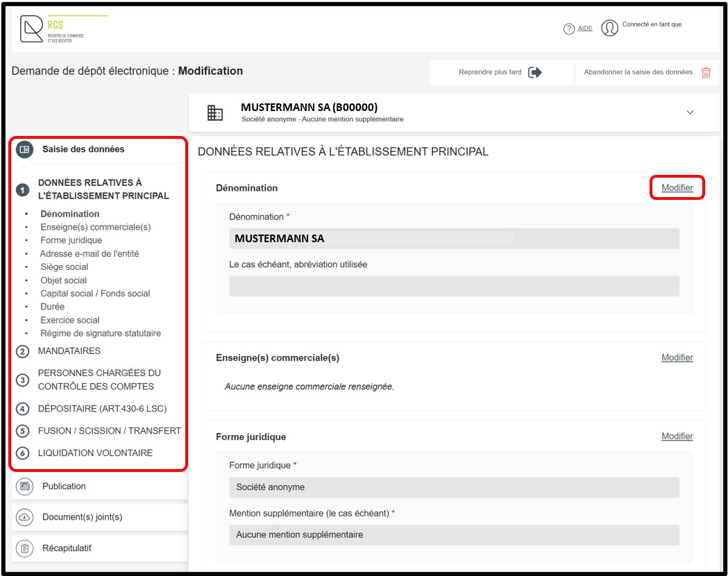728x576 pixels.
Task: Click the abbreviation input field
Action: tap(454, 286)
